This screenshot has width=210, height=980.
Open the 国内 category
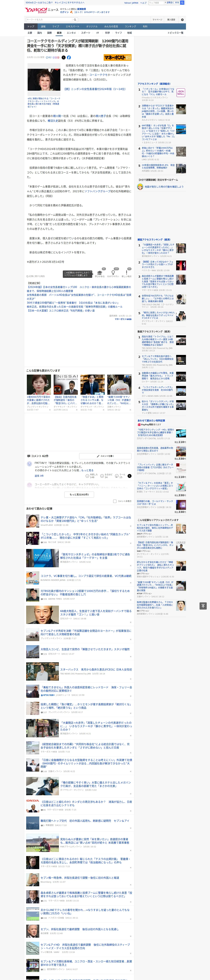pyautogui.click(x=40, y=33)
